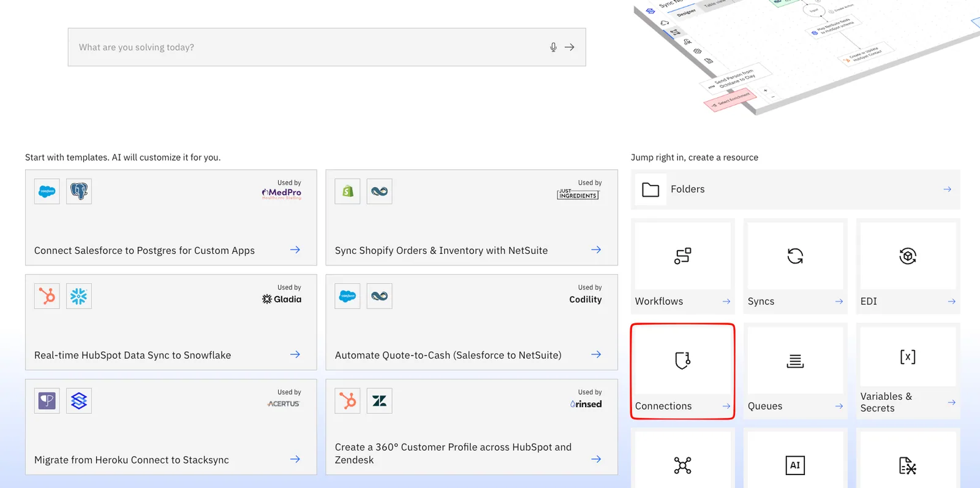
Task: Click the arrow on the Zendesk profile card
Action: (596, 459)
